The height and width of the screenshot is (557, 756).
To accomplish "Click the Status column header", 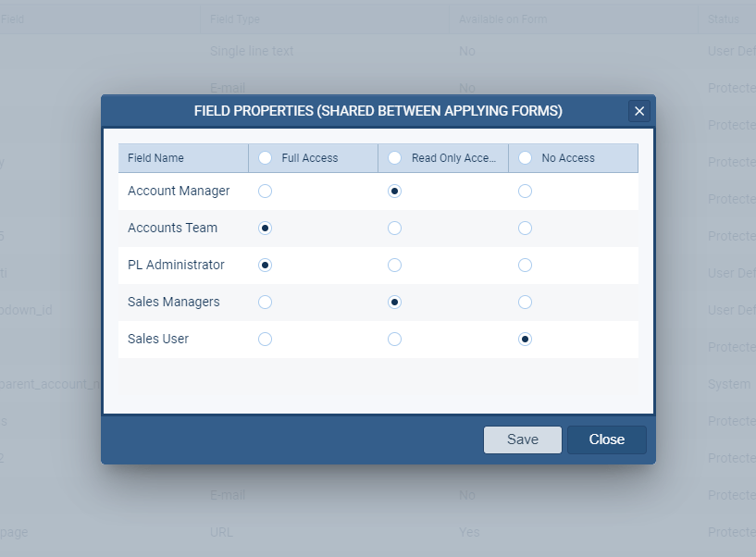I will pos(727,19).
